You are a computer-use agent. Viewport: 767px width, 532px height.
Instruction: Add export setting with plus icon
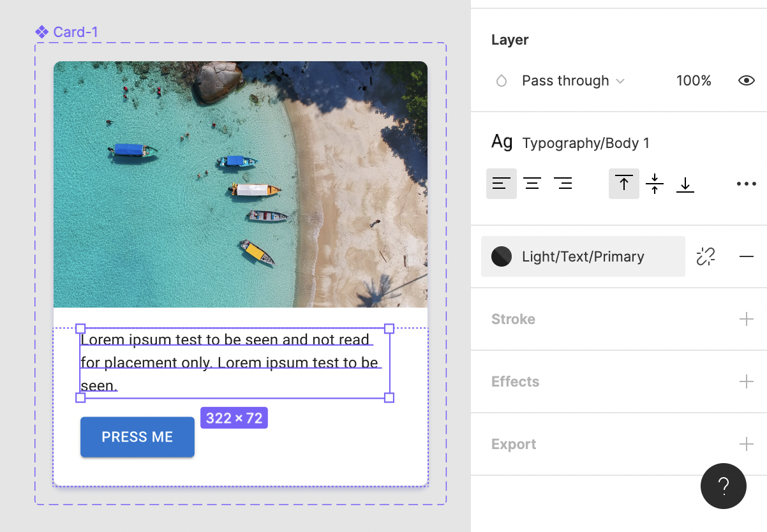(747, 444)
